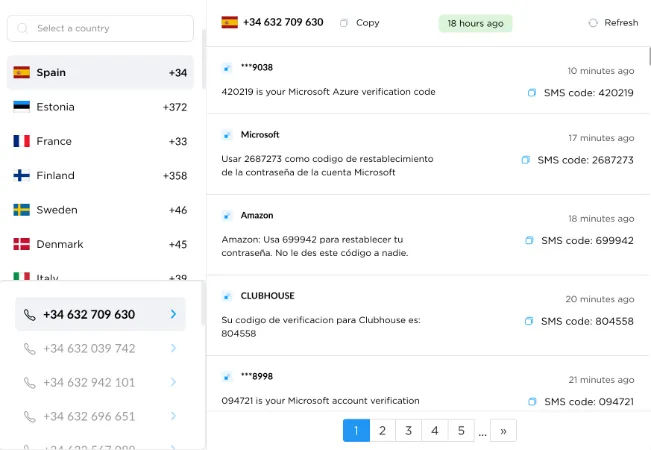Click copy icon next to Copy label
The width and height of the screenshot is (651, 450).
[344, 23]
